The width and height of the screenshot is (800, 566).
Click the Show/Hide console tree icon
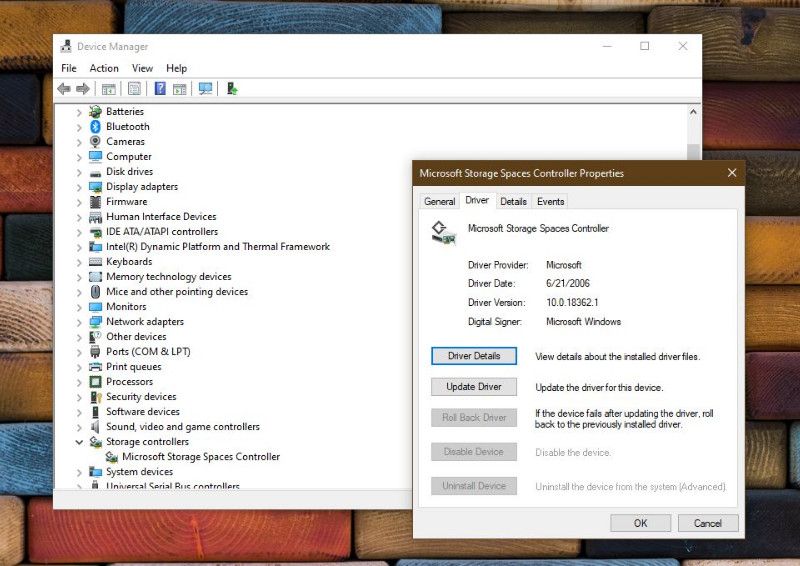coord(108,89)
